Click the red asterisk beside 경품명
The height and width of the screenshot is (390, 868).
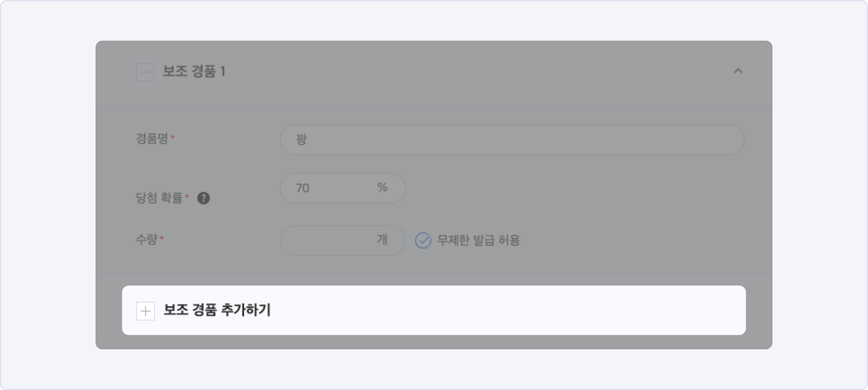pyautogui.click(x=172, y=137)
